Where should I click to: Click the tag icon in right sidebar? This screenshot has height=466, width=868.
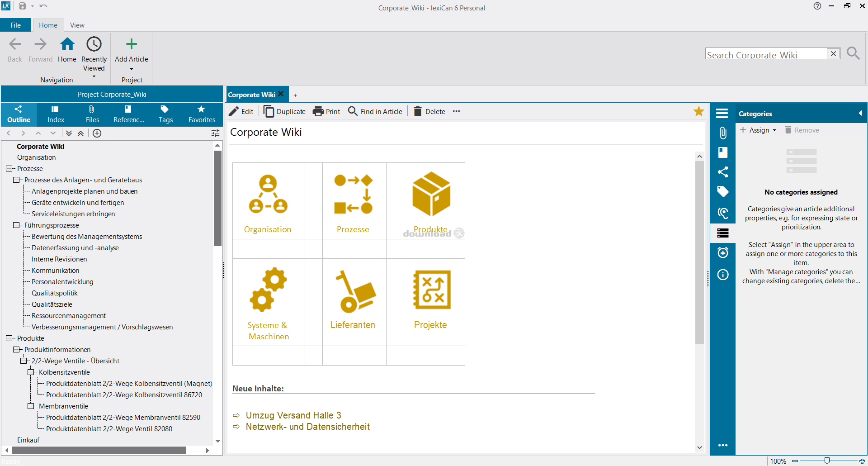point(723,191)
